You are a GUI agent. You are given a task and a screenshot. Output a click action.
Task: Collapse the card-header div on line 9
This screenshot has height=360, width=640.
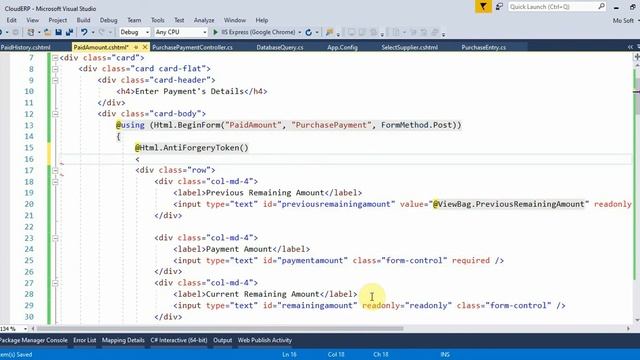(55, 80)
